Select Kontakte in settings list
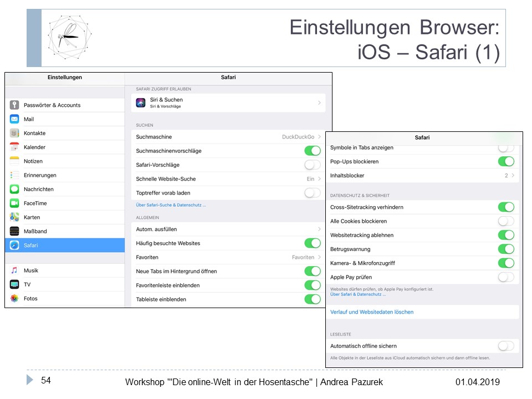The height and width of the screenshot is (399, 532). point(65,133)
